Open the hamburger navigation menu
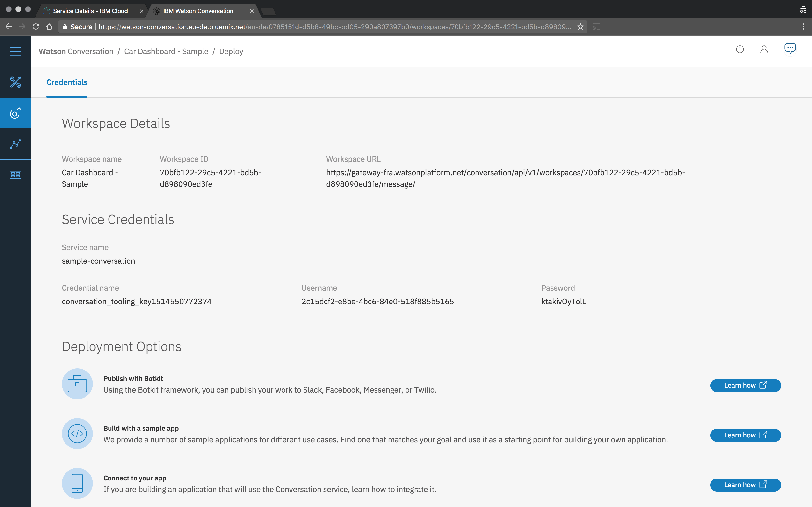Screen dimensions: 812x507 point(15,51)
